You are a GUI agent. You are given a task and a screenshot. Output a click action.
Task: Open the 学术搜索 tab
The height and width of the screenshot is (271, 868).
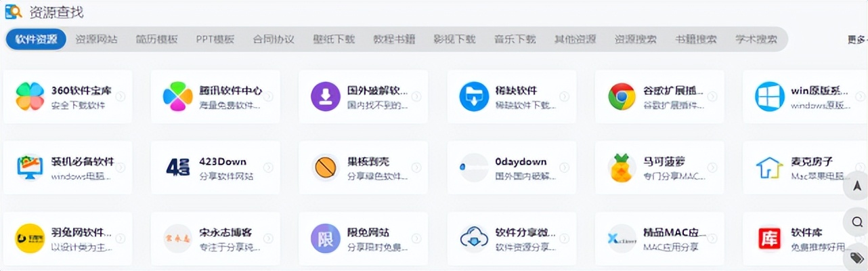(756, 39)
